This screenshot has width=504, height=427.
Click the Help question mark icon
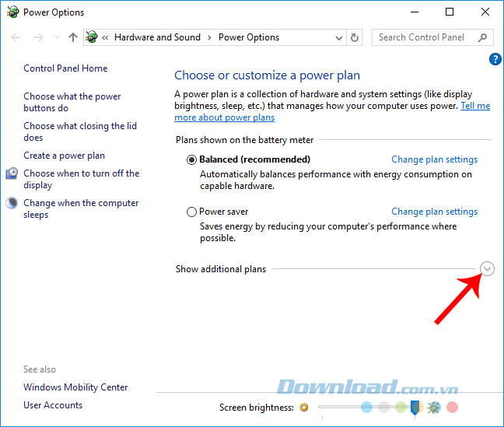tap(495, 59)
